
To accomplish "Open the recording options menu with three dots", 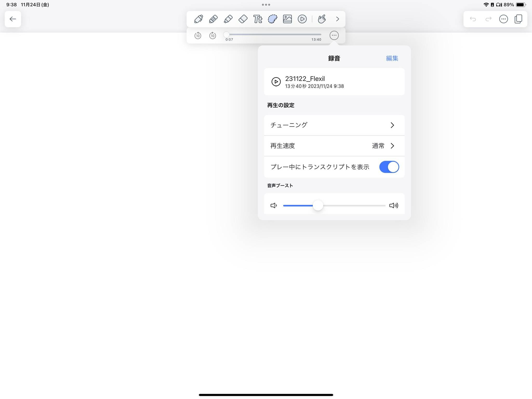I will tap(334, 35).
